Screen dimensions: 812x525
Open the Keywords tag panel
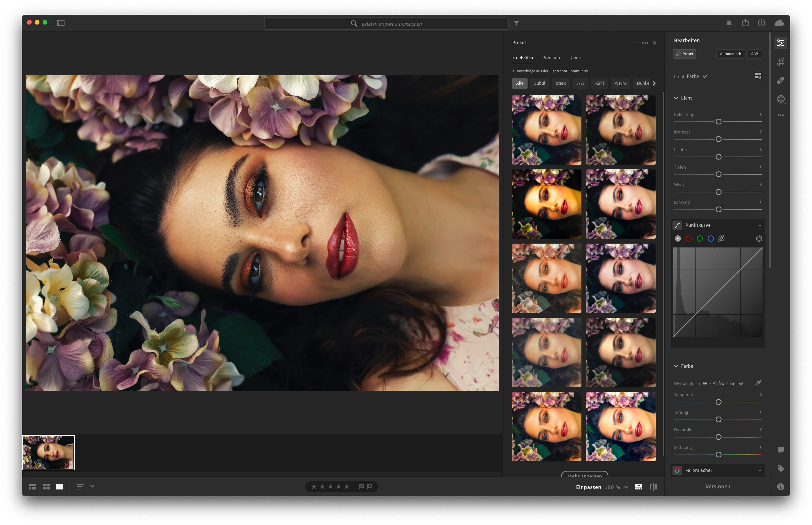781,468
